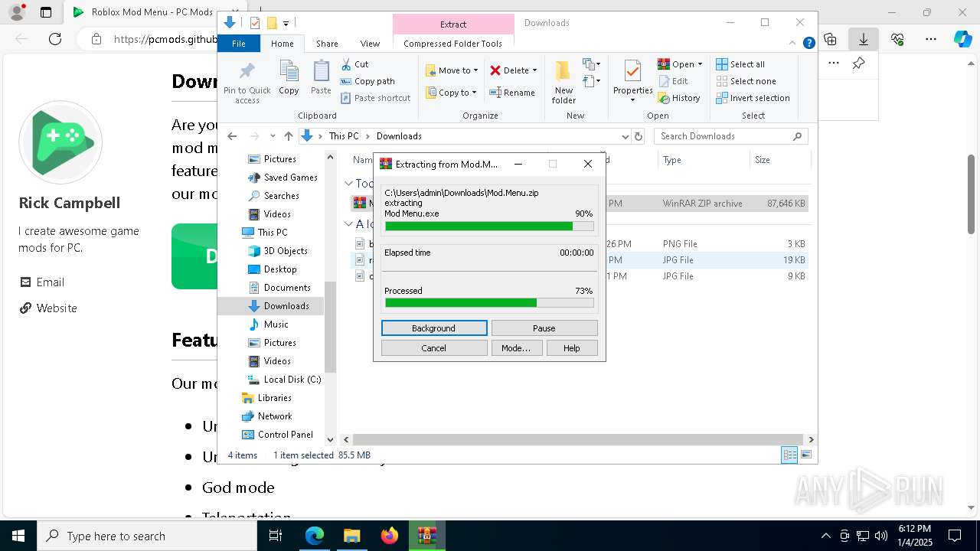Click Help in extraction dialog

click(x=572, y=348)
